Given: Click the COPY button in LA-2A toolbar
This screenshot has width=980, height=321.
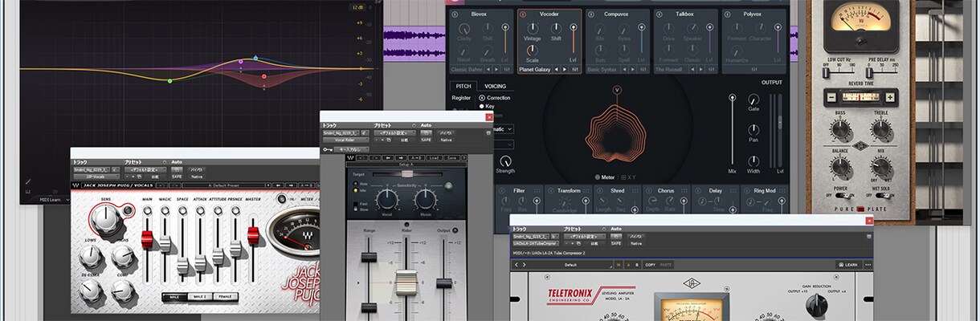Looking at the screenshot, I should click(650, 264).
